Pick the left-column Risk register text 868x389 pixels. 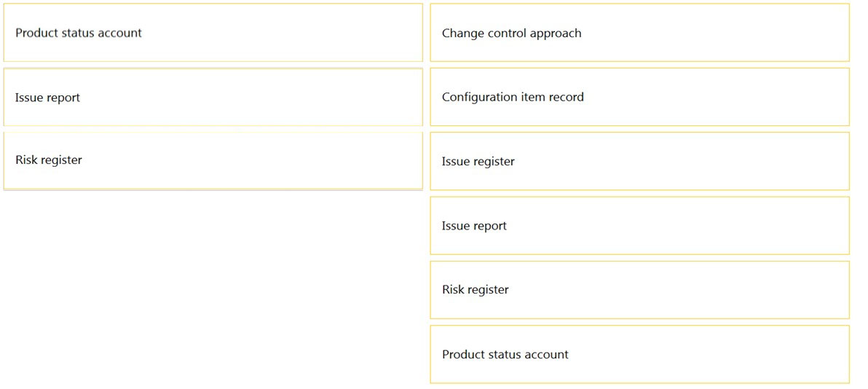click(49, 160)
